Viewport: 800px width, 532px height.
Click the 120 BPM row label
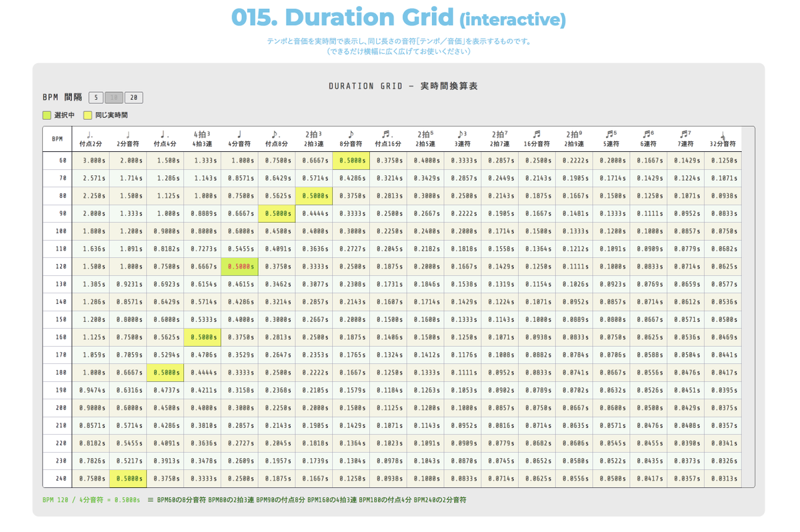coord(57,267)
